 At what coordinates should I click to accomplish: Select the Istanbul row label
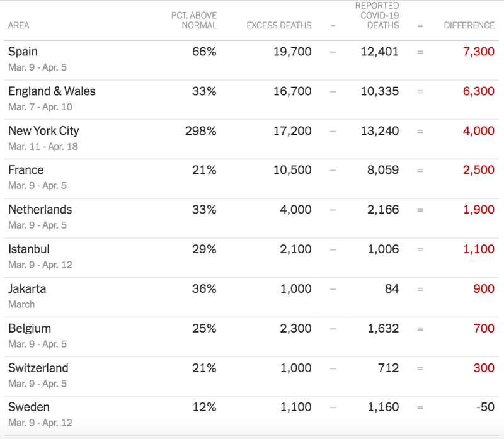tap(29, 249)
